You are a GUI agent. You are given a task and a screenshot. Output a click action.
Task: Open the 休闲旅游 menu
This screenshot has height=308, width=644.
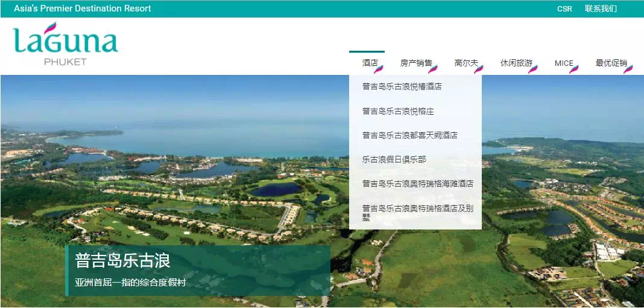coord(516,63)
